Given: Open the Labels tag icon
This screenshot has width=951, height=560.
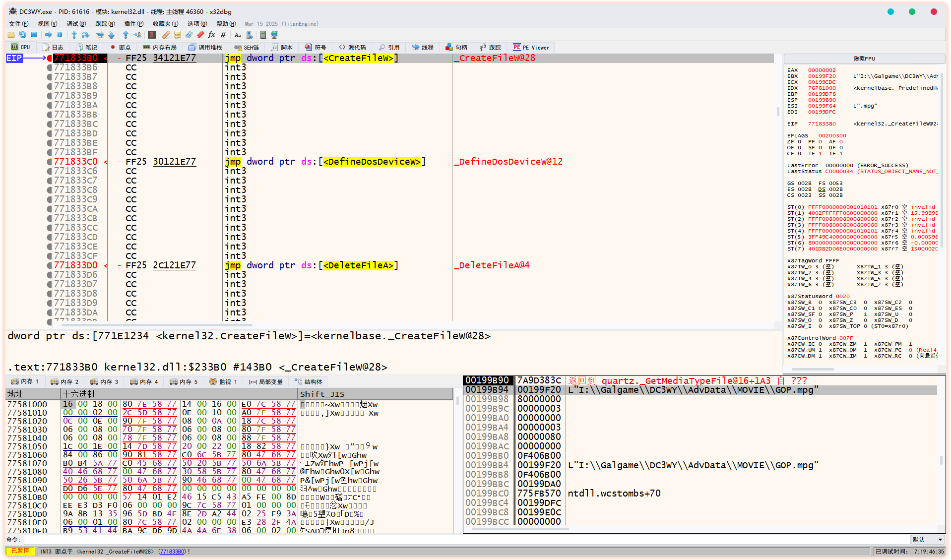Looking at the screenshot, I should click(x=189, y=35).
